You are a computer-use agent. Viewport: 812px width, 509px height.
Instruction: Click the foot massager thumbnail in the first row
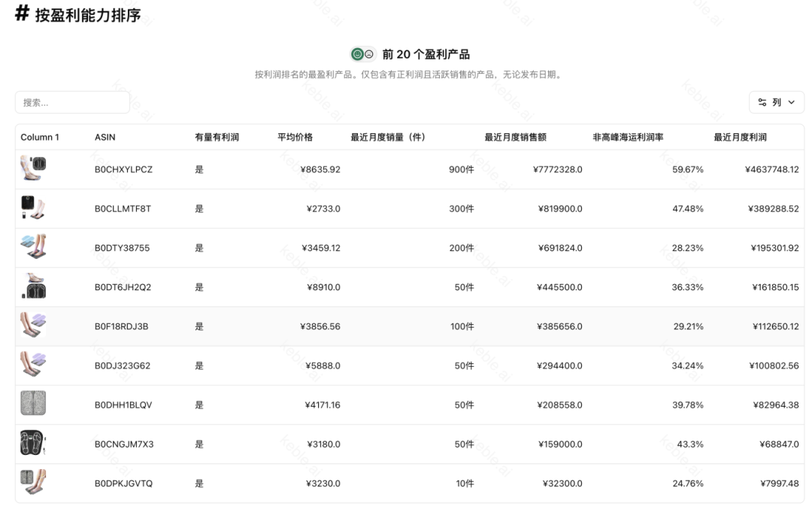[33, 169]
